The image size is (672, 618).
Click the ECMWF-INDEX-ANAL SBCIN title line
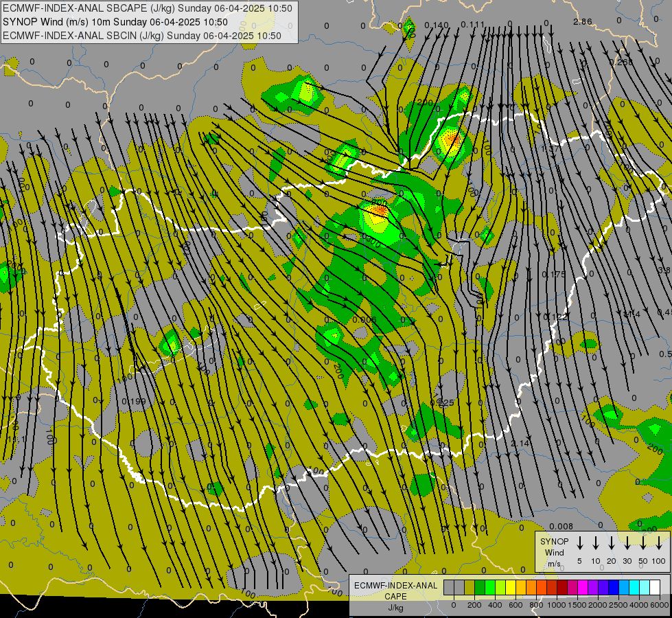[142, 36]
